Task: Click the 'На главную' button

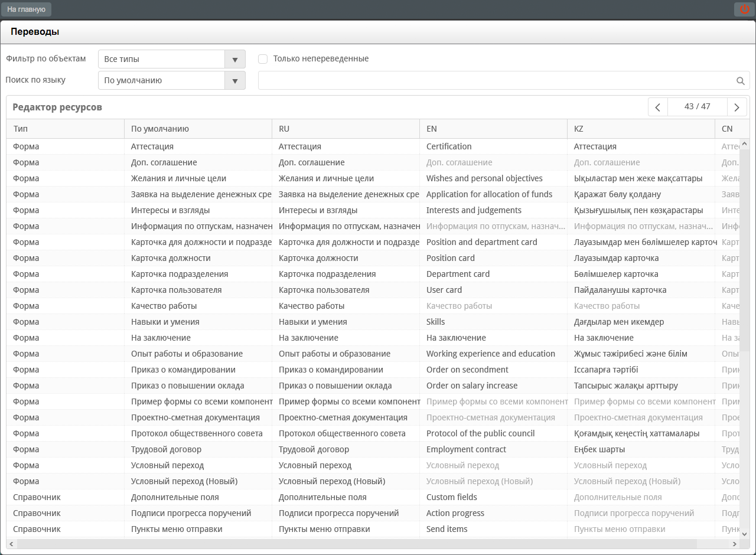Action: pyautogui.click(x=26, y=9)
